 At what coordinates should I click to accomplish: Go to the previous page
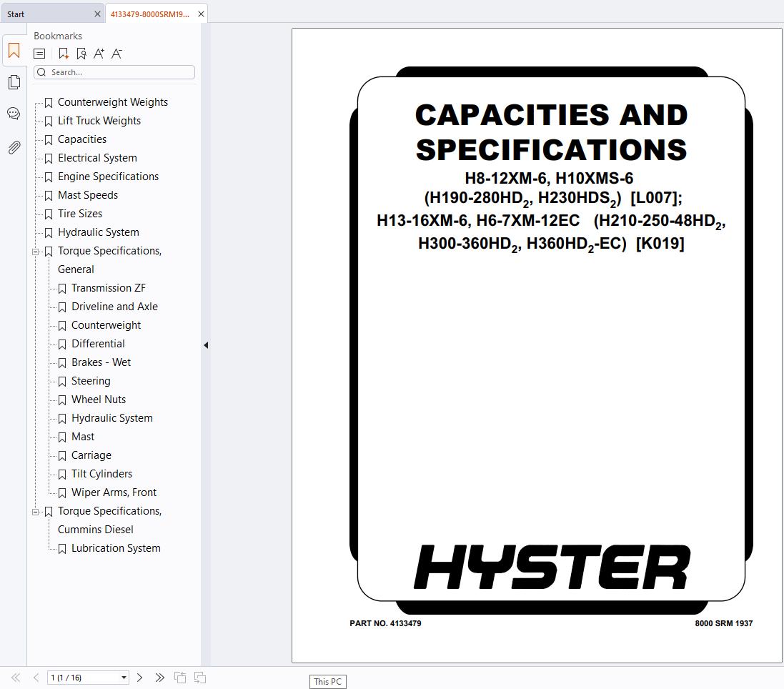(x=36, y=678)
